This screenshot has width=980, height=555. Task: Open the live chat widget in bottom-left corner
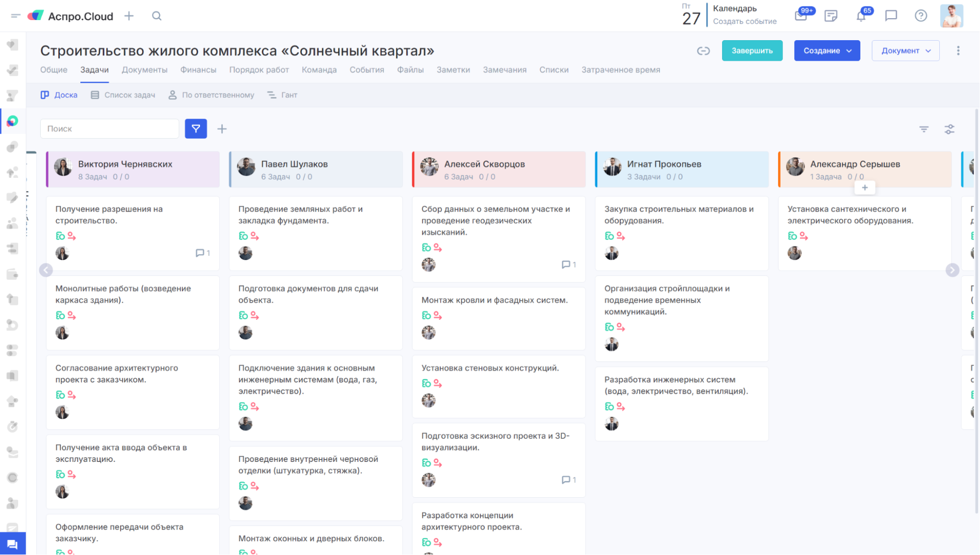[x=13, y=544]
